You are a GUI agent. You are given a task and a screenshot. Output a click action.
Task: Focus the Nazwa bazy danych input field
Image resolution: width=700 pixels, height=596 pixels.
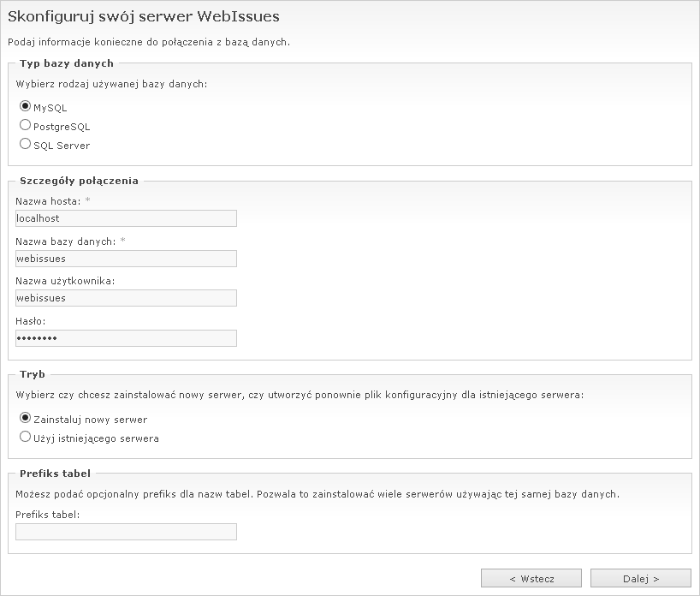pyautogui.click(x=126, y=259)
